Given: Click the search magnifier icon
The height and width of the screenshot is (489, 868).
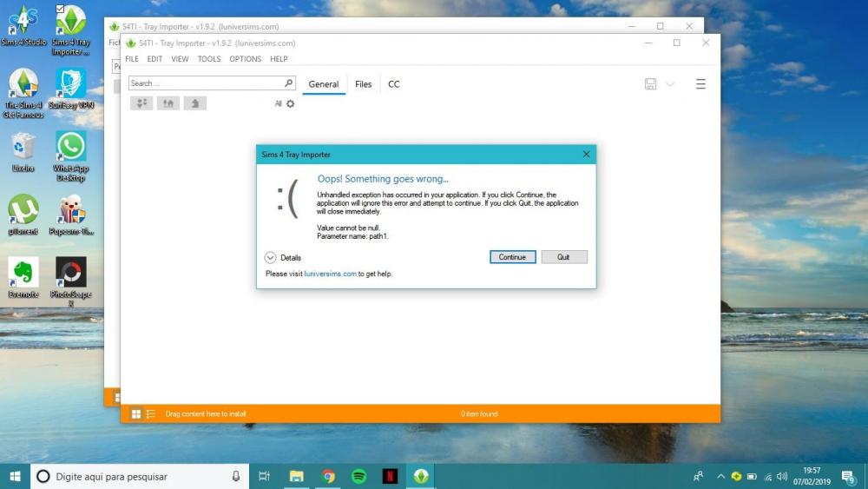Looking at the screenshot, I should click(x=288, y=83).
